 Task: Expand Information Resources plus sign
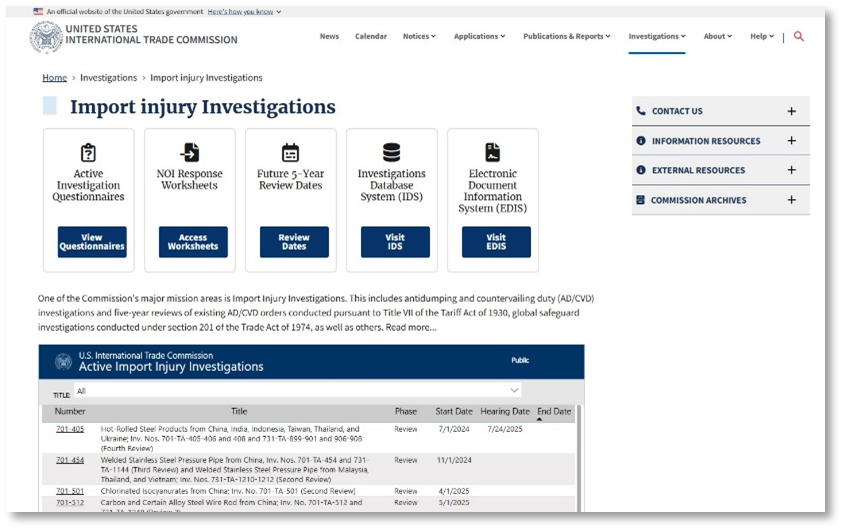tap(791, 140)
